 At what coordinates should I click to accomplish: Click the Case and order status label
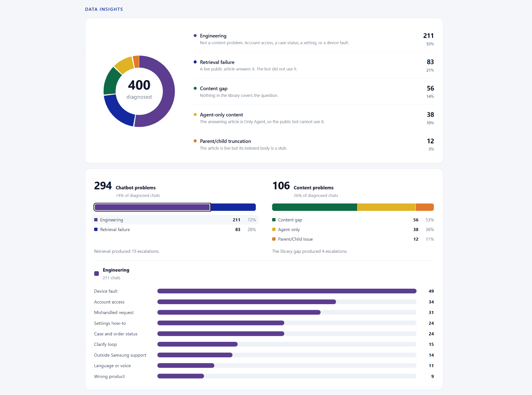[116, 334]
